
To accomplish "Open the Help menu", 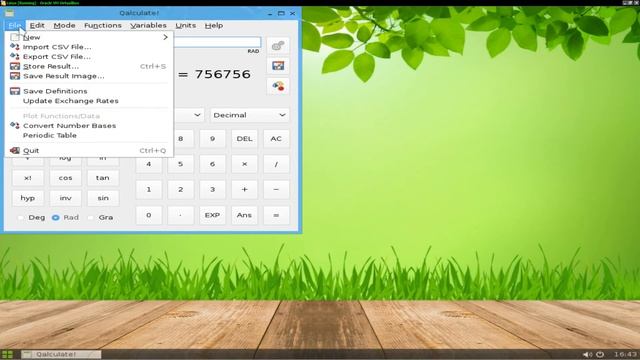I will [x=214, y=25].
